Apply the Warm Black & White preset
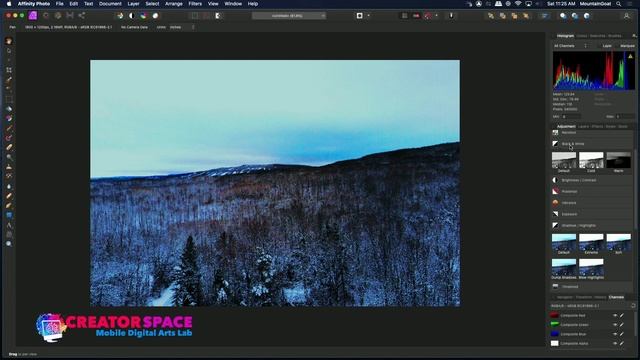The image size is (640, 360). pyautogui.click(x=618, y=162)
